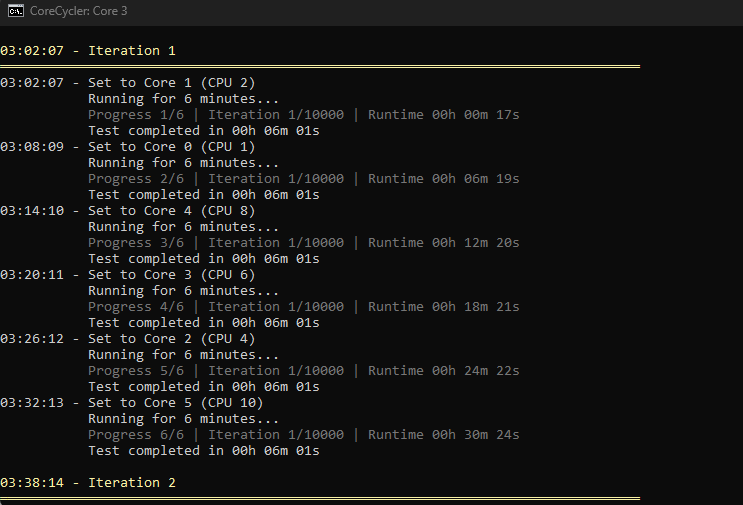Click the "Progress 1/6" status text

click(x=136, y=114)
